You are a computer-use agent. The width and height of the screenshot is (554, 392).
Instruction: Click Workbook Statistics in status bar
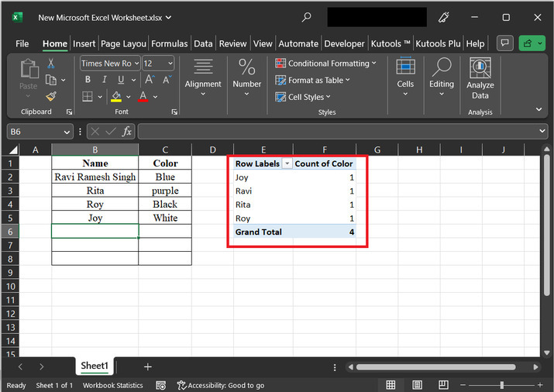click(113, 385)
